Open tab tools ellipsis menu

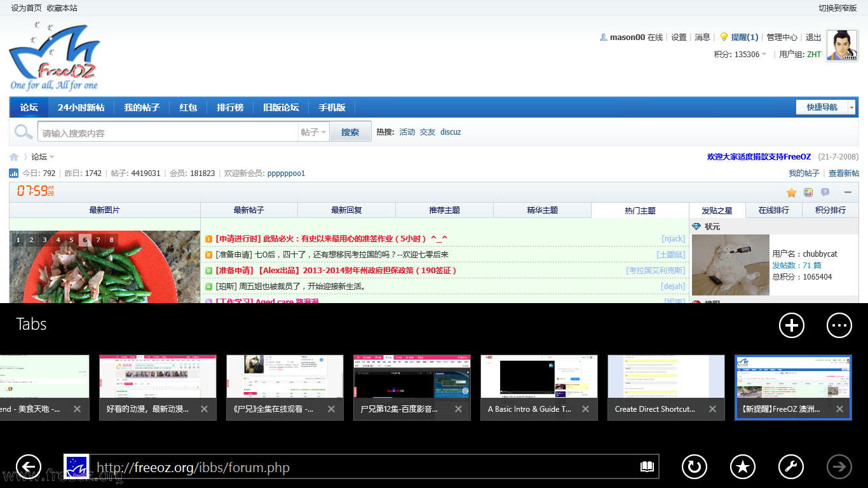coord(839,325)
